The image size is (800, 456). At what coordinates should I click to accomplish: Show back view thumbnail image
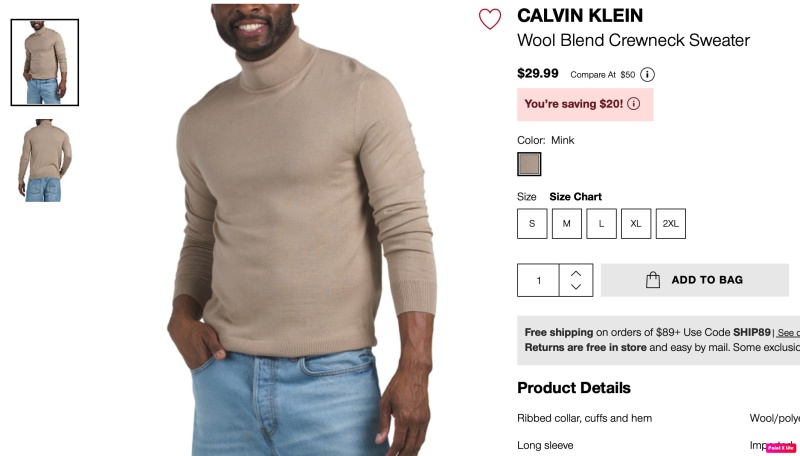coord(45,160)
